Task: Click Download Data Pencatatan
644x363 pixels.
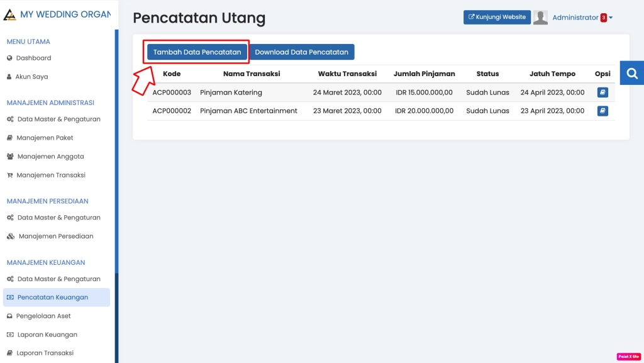Action: [x=303, y=52]
